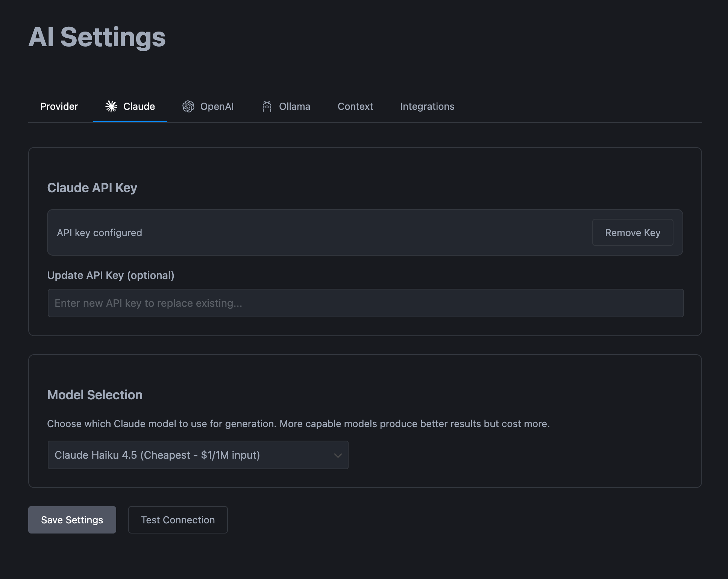
Task: Click the Claude starburst icon in tabs
Action: 111,106
